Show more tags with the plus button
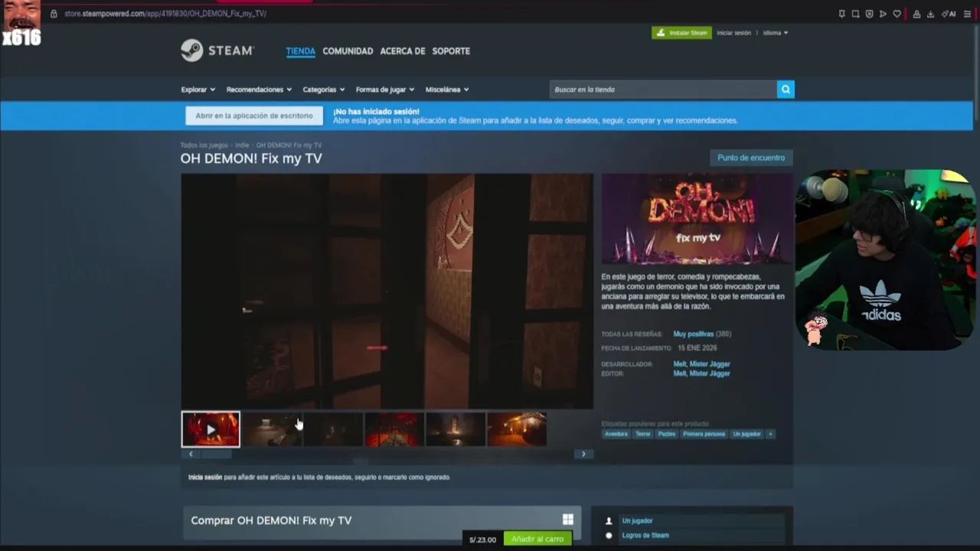The image size is (980, 551). point(770,434)
